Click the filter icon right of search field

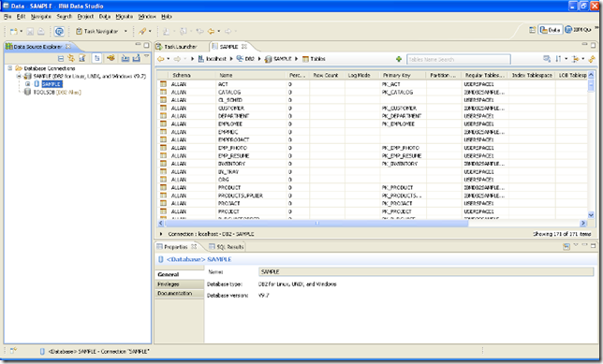pos(547,59)
